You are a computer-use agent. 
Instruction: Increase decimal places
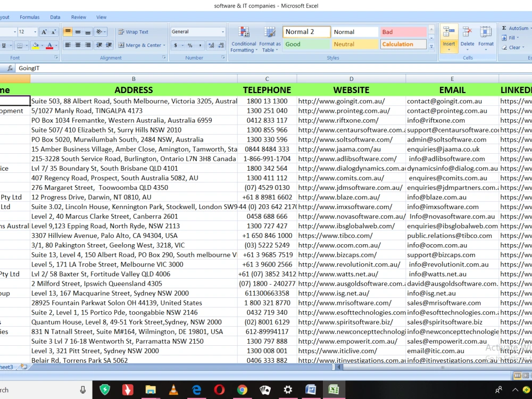211,45
